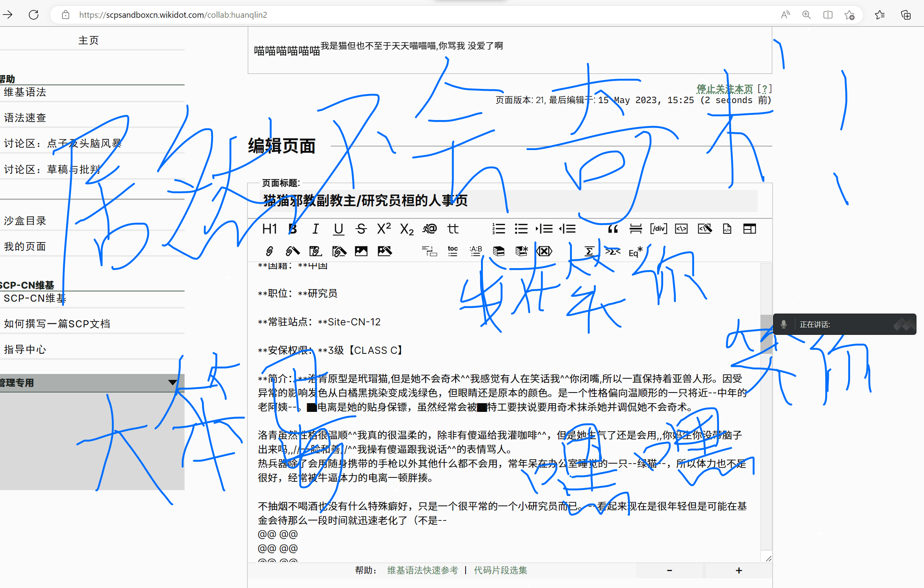Click the browser refresh button
This screenshot has width=924, height=588.
(x=34, y=15)
